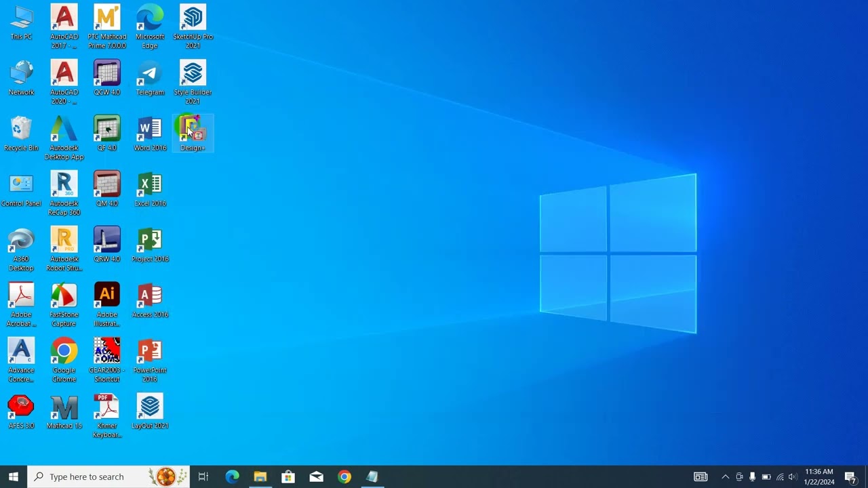Select the Autodesk Robot Structural shortcut
This screenshot has height=488, width=868.
pos(64,249)
